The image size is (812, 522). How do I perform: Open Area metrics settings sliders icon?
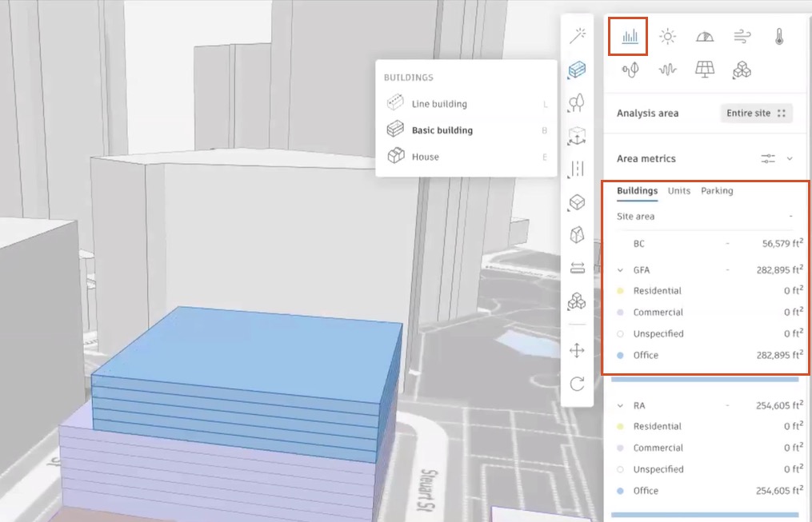(x=768, y=158)
